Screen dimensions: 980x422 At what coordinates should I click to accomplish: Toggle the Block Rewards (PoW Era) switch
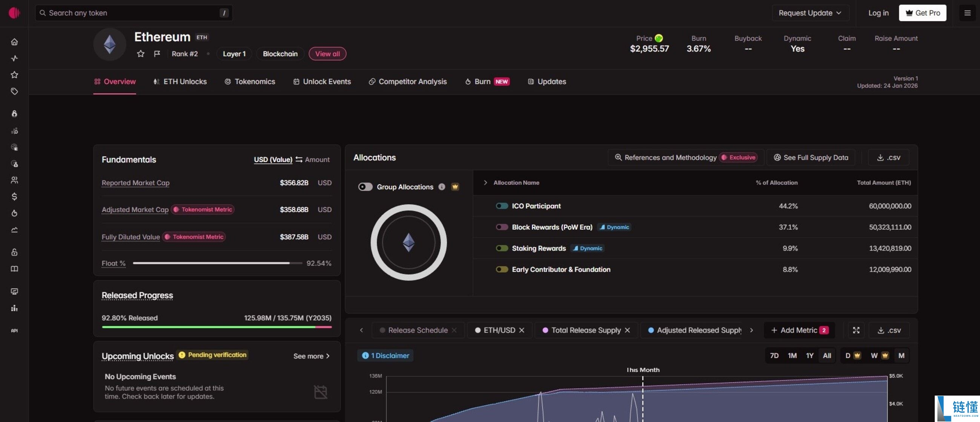pyautogui.click(x=502, y=227)
